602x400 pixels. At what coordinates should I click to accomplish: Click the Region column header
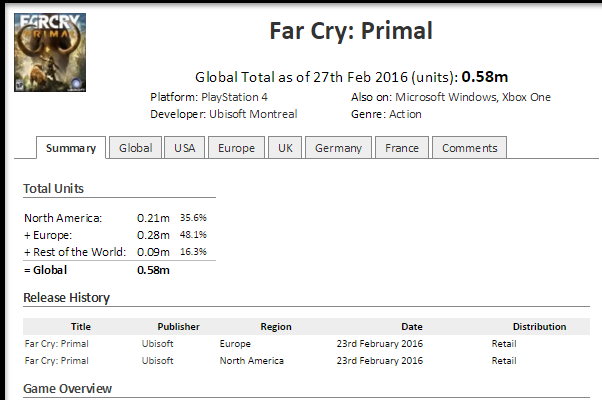[x=276, y=327]
